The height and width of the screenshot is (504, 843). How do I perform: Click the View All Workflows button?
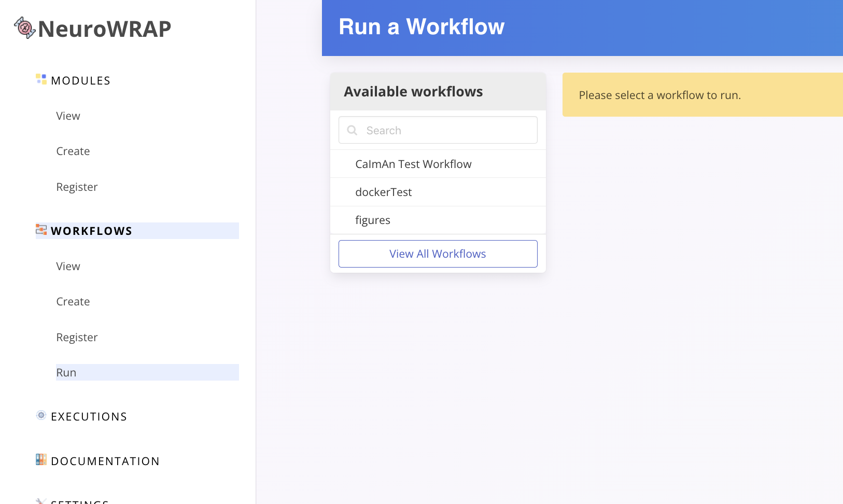pos(438,254)
